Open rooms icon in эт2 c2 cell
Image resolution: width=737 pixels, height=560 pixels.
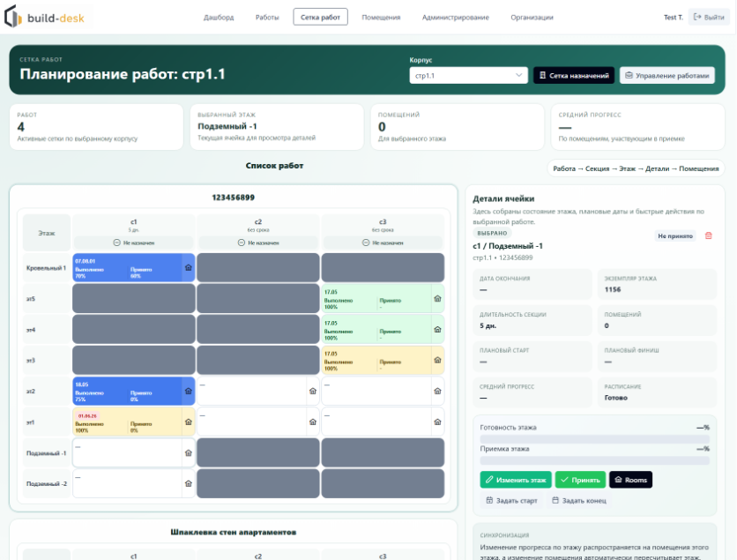click(313, 392)
